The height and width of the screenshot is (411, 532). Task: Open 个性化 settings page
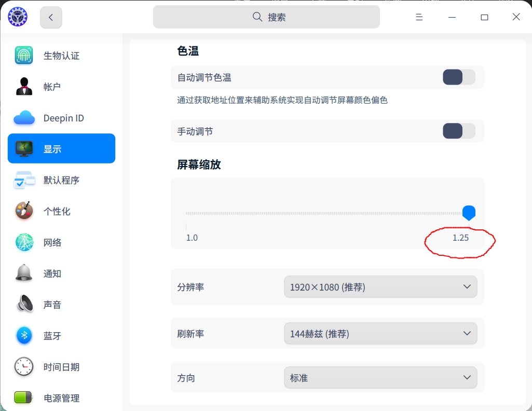coord(61,211)
